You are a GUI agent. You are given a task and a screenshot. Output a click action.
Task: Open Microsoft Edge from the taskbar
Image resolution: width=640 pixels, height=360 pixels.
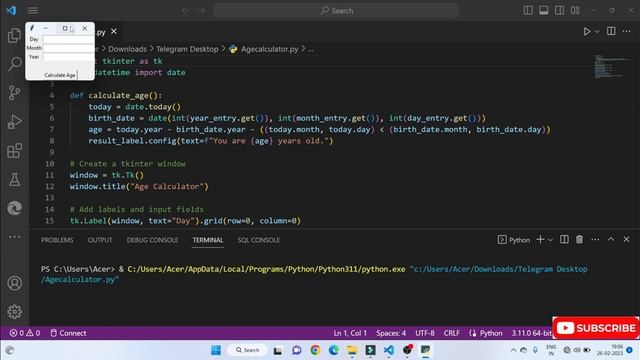(334, 350)
